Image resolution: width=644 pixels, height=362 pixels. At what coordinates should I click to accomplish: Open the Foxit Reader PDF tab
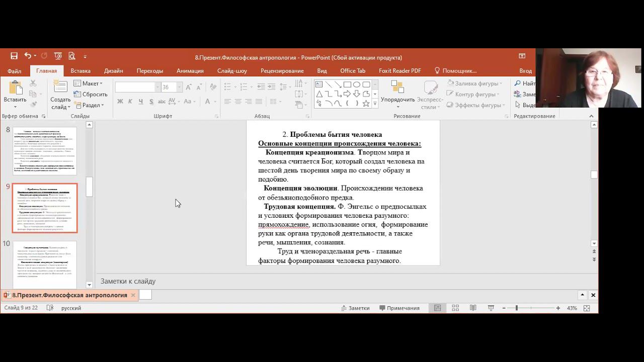tap(400, 71)
